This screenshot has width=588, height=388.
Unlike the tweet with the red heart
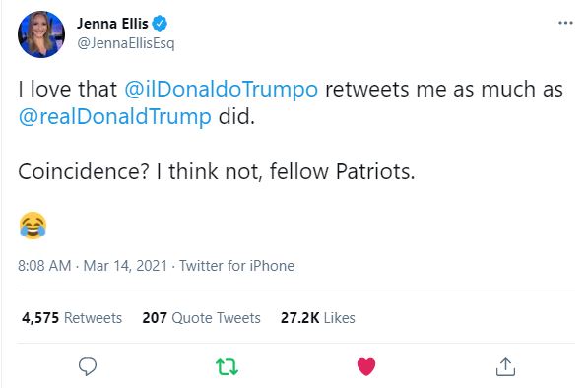coord(366,366)
